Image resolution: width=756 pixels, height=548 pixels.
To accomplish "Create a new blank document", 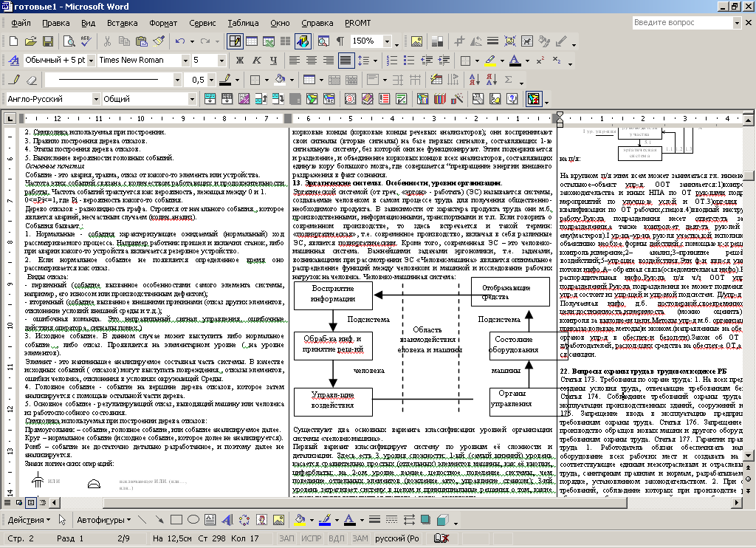I will 13,41.
